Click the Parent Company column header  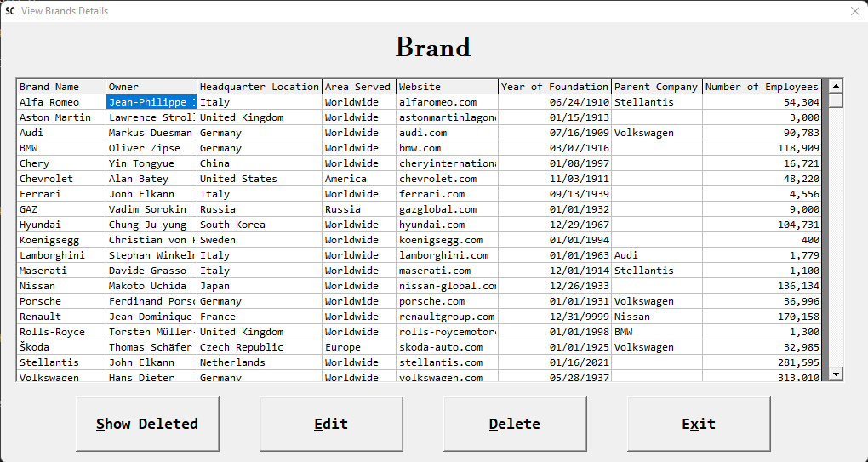[x=657, y=87]
